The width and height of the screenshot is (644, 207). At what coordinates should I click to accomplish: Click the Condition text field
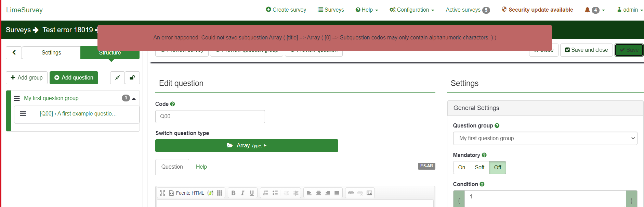point(545,199)
